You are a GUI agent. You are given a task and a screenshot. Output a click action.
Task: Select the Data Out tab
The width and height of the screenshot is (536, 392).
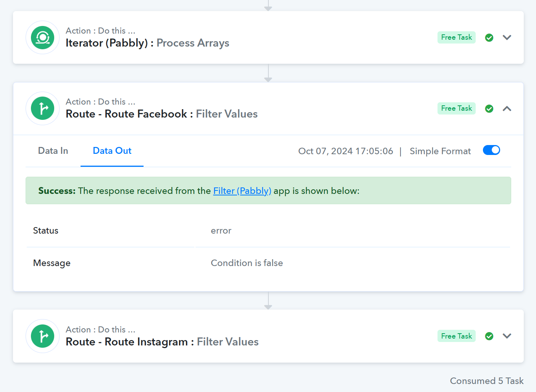[x=112, y=151]
